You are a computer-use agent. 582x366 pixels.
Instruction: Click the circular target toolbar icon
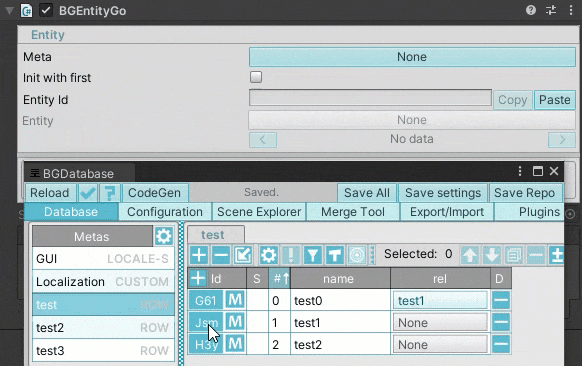coord(357,255)
